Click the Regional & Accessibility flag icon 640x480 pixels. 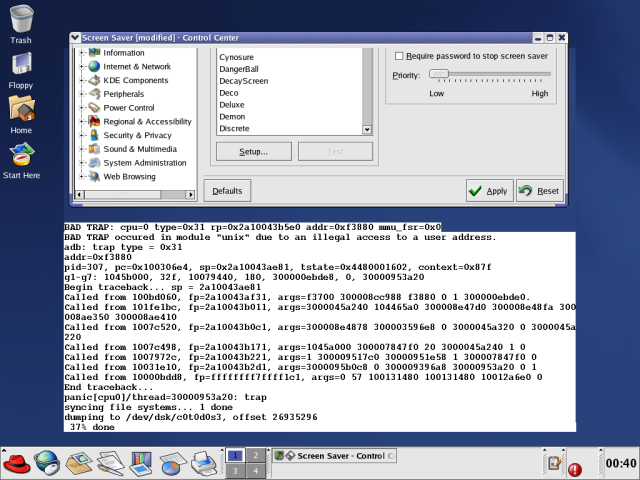(94, 121)
